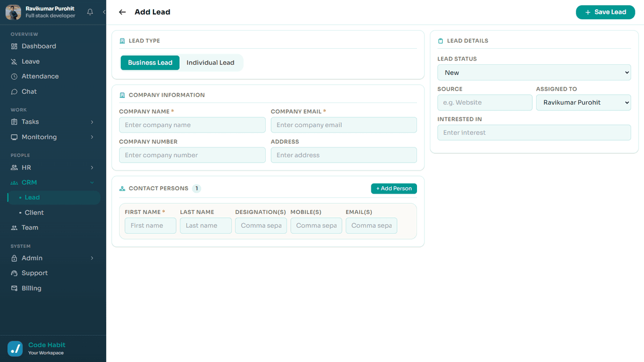The height and width of the screenshot is (362, 644).
Task: Click the Code Habit workspace logo
Action: tap(15, 349)
